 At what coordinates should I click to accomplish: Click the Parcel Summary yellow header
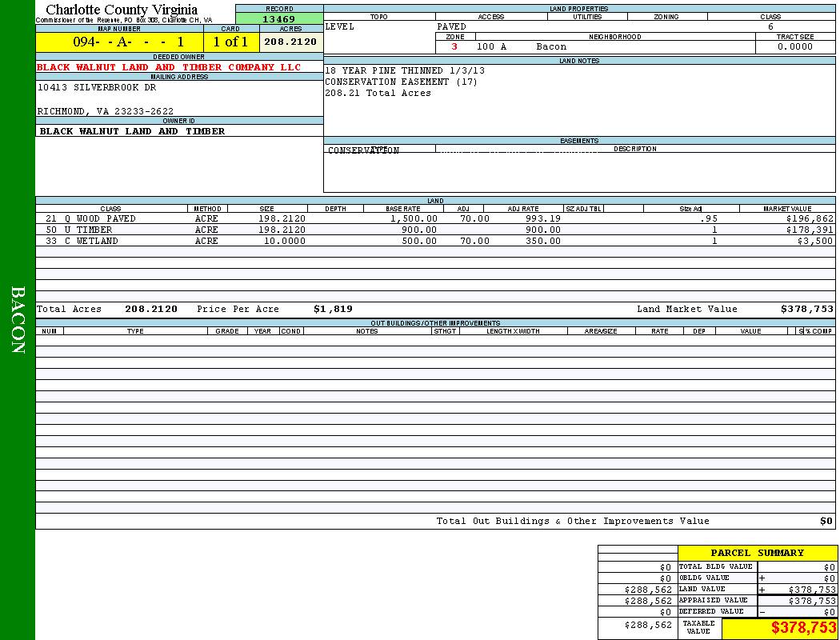pos(757,553)
